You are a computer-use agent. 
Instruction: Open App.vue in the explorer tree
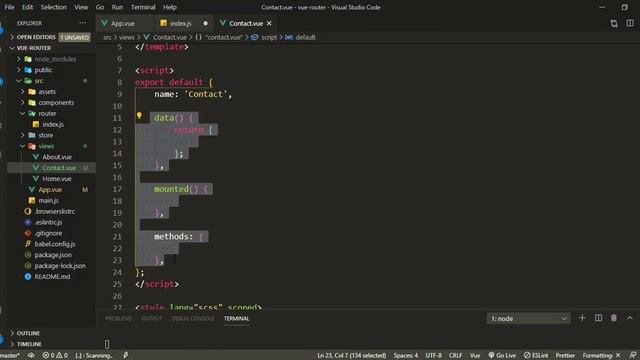(x=50, y=189)
